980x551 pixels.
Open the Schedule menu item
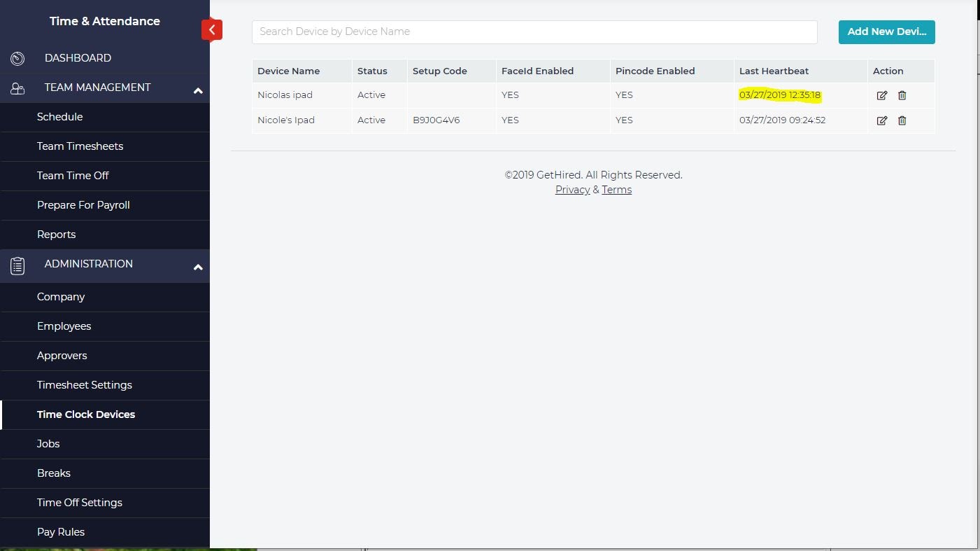click(x=59, y=117)
